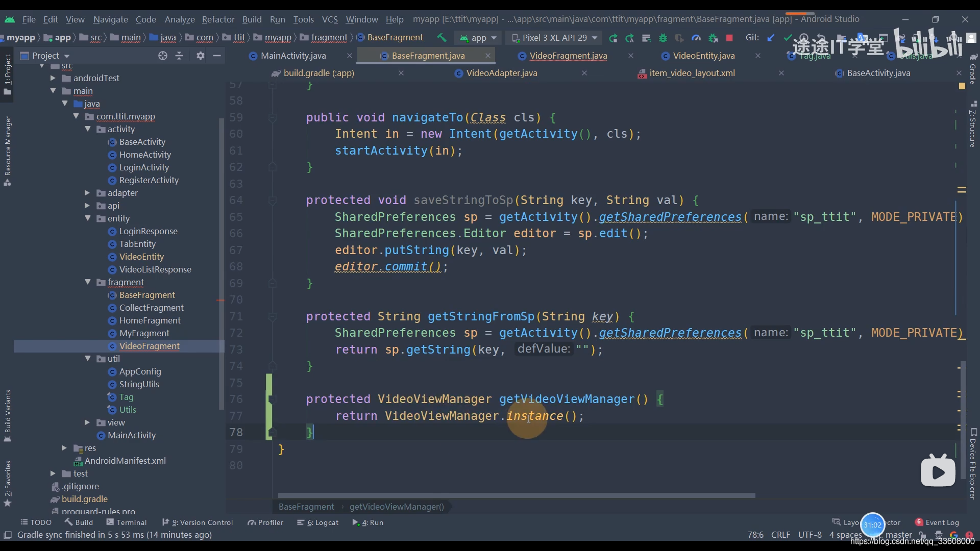Open the Resource Manager side panel

pyautogui.click(x=8, y=151)
